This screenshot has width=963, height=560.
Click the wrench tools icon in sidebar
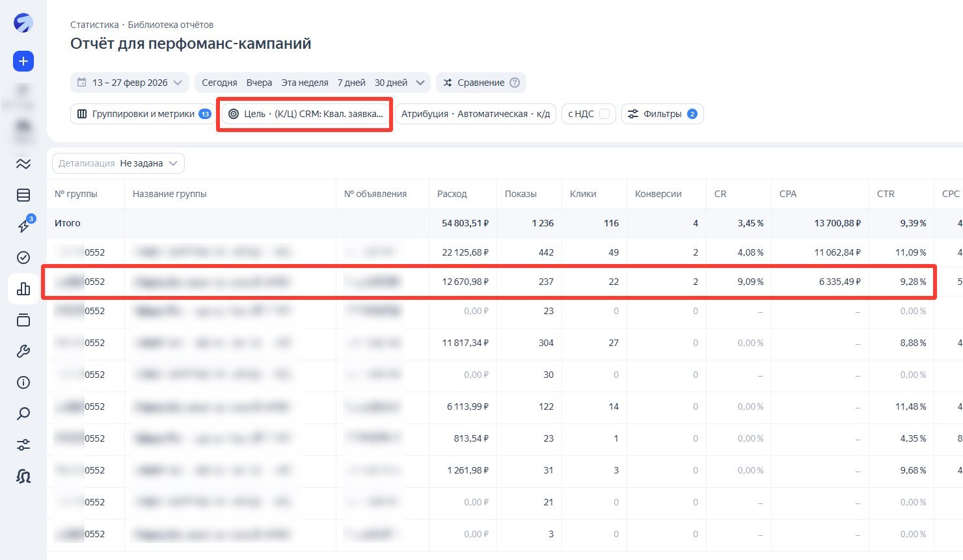coord(23,352)
